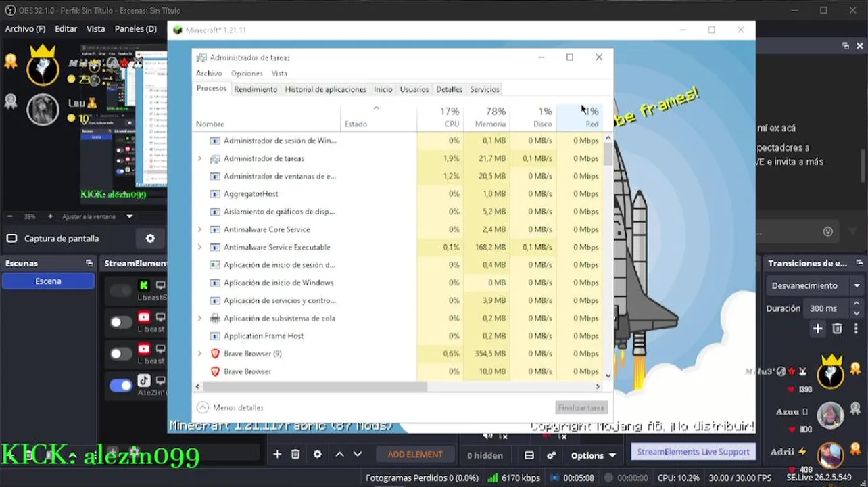Screen dimensions: 868x487
Task: Click the 0 hidden label
Action: (x=485, y=455)
